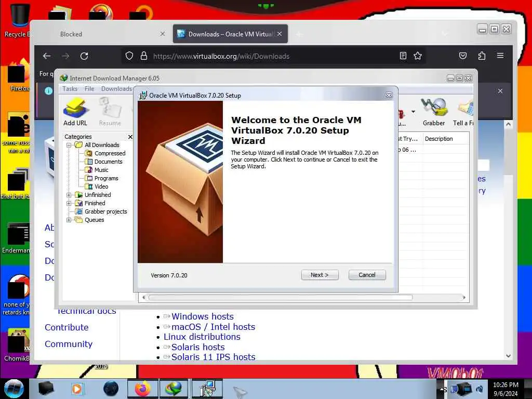Open the Pocket save icon in Firefox
The image size is (532, 399).
coord(463,56)
